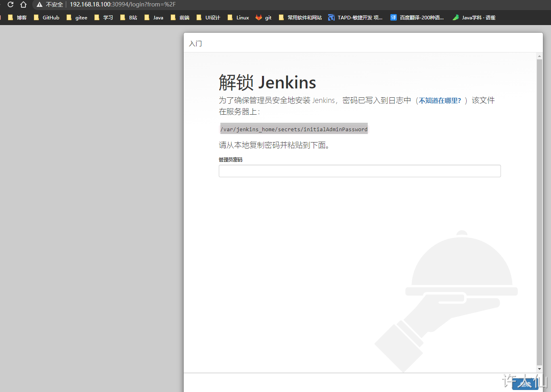Open the Baidu Translate bookmark

click(x=417, y=17)
